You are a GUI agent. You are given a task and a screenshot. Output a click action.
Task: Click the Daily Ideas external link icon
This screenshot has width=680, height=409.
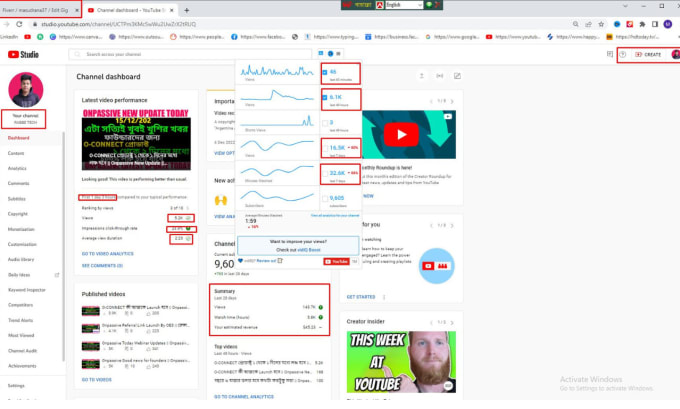click(56, 275)
